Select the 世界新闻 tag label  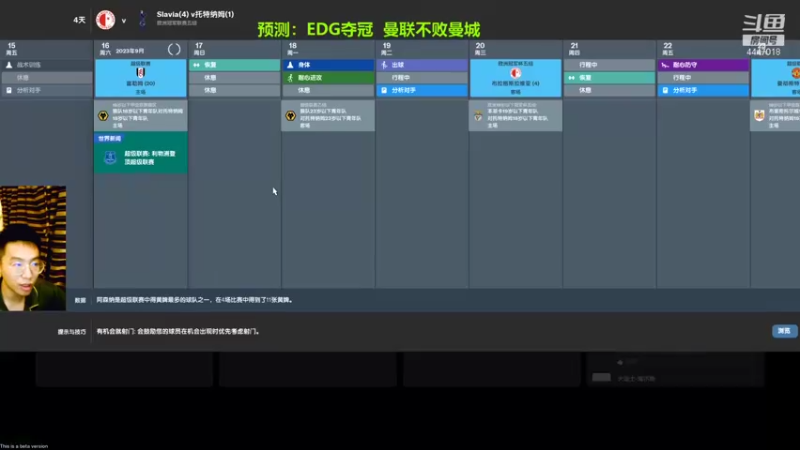point(109,138)
